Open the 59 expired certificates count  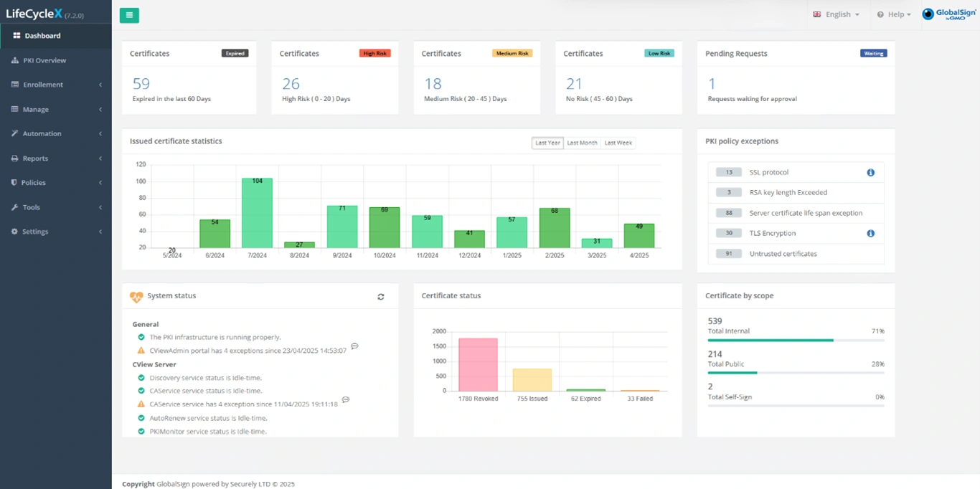pos(141,84)
